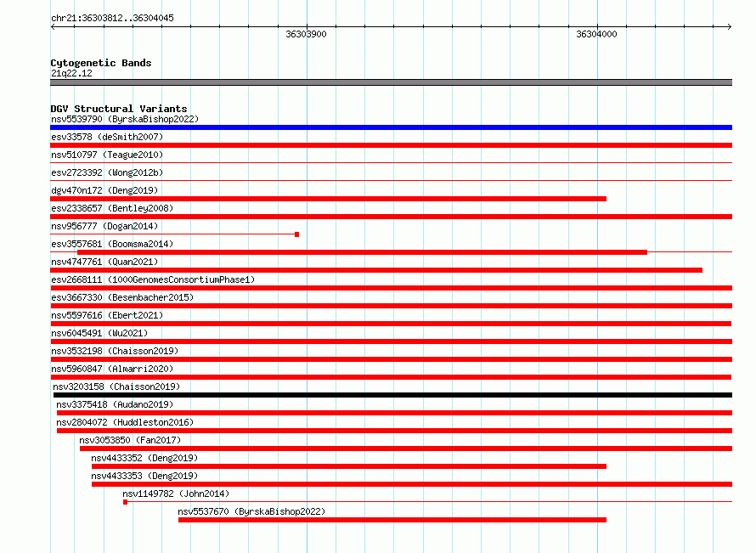This screenshot has height=553, width=756.
Task: Open variant nsv3532198 (Chaisson2019)
Action: pos(115,351)
